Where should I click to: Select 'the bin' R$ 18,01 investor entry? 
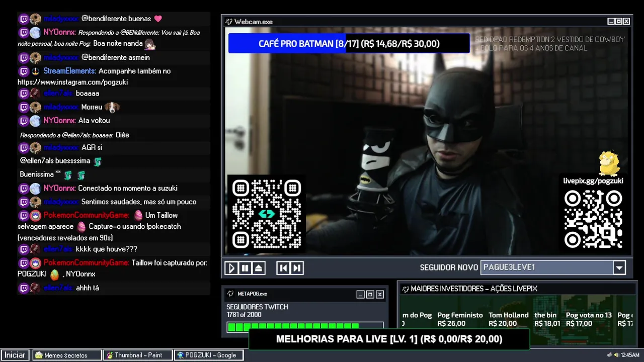point(547,319)
